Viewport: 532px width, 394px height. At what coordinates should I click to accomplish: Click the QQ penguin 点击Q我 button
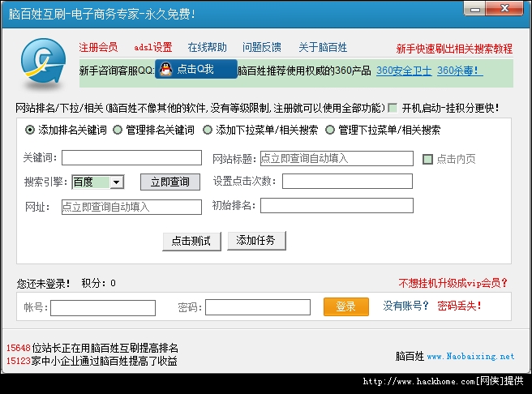click(195, 70)
